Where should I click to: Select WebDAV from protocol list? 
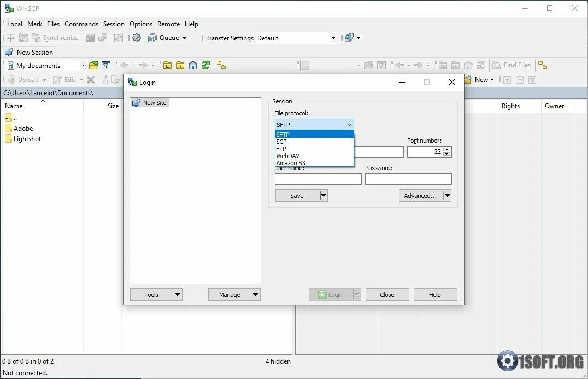[314, 156]
